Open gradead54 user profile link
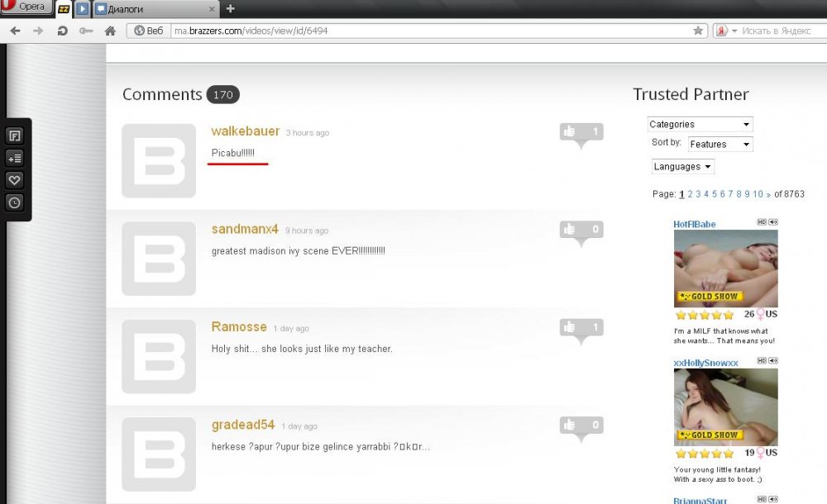The image size is (827, 504). click(x=243, y=425)
